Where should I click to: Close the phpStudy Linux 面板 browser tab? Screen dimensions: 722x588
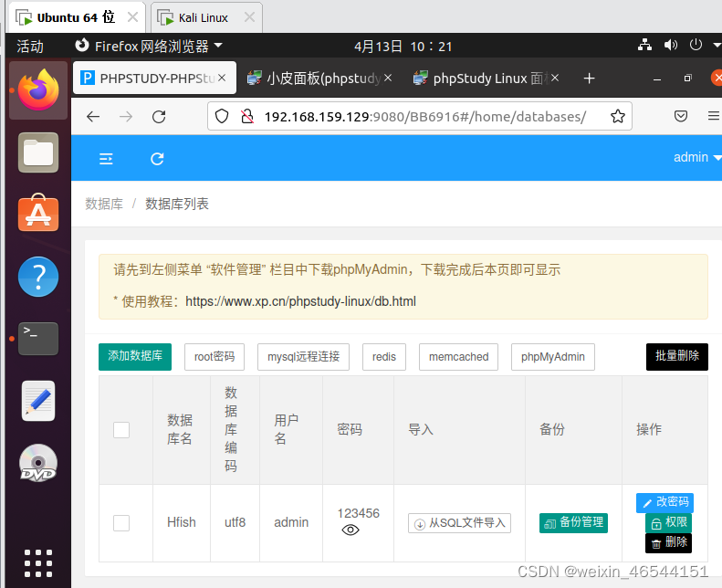pos(555,78)
